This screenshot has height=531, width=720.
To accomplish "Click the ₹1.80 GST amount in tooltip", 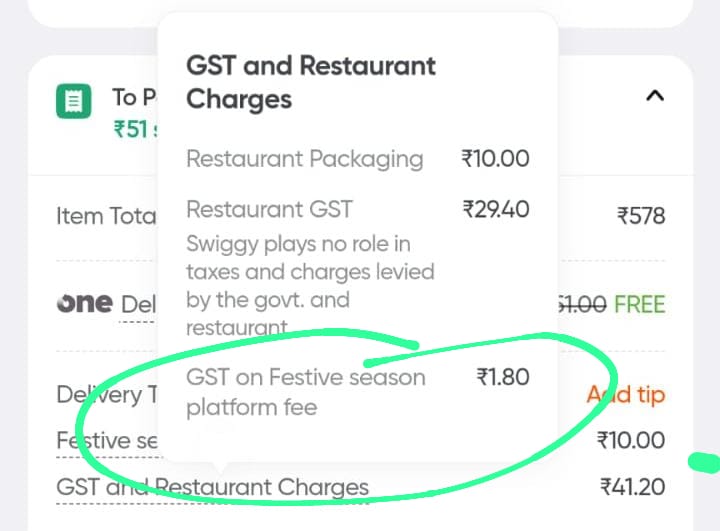I will click(x=503, y=377).
